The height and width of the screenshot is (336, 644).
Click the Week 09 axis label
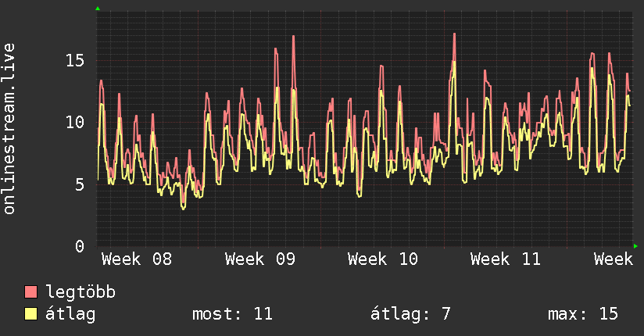coord(260,259)
